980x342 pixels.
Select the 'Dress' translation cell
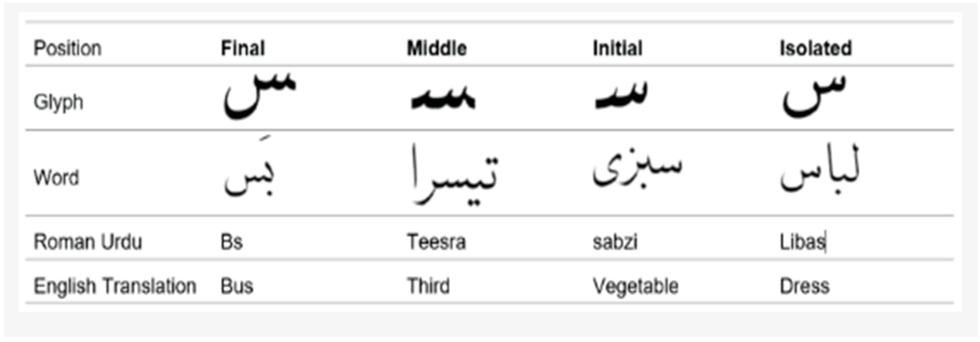click(x=804, y=286)
